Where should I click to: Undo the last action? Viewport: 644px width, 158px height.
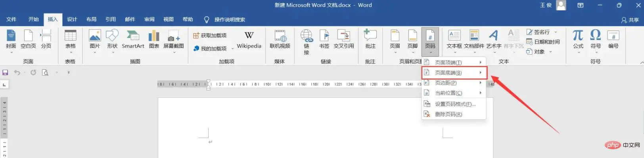17,72
